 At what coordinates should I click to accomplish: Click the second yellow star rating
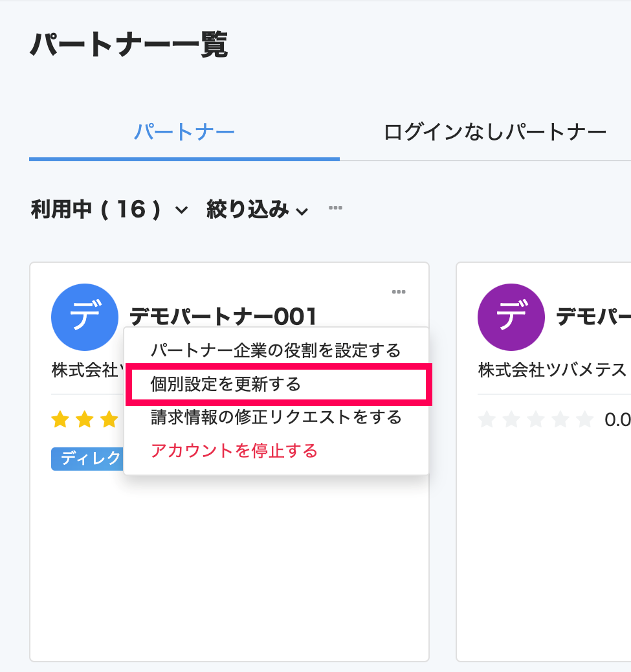click(x=85, y=419)
